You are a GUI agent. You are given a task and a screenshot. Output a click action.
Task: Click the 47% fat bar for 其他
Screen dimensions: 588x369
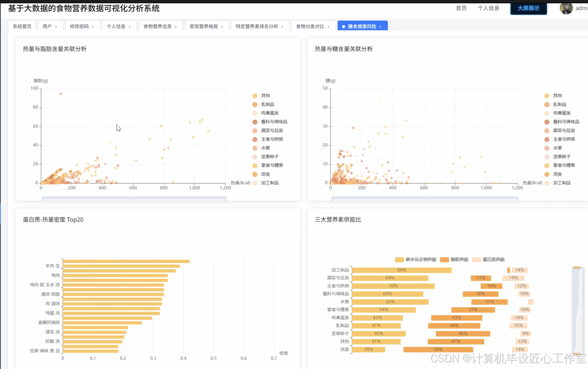pos(456,341)
